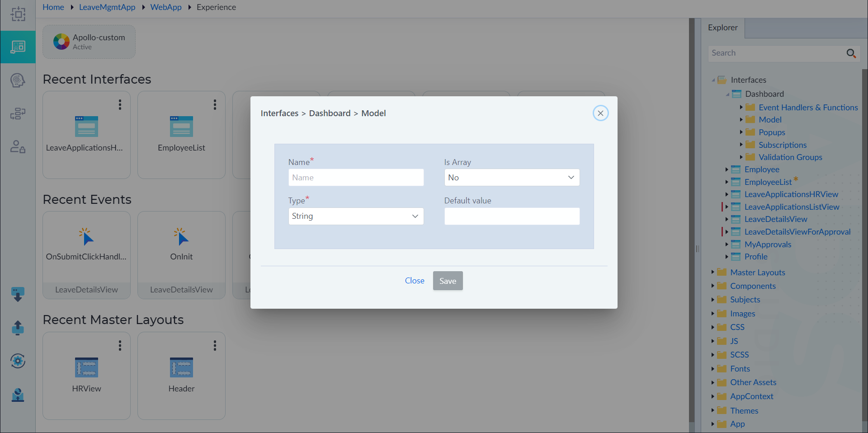Image resolution: width=868 pixels, height=433 pixels.
Task: Expand the Event Handlers & Functions folder
Action: (x=741, y=107)
